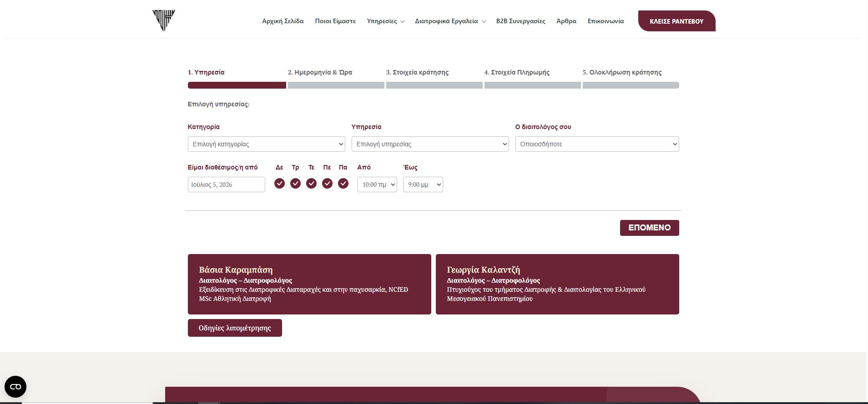Click the availability date input field
The width and height of the screenshot is (868, 404).
(226, 185)
